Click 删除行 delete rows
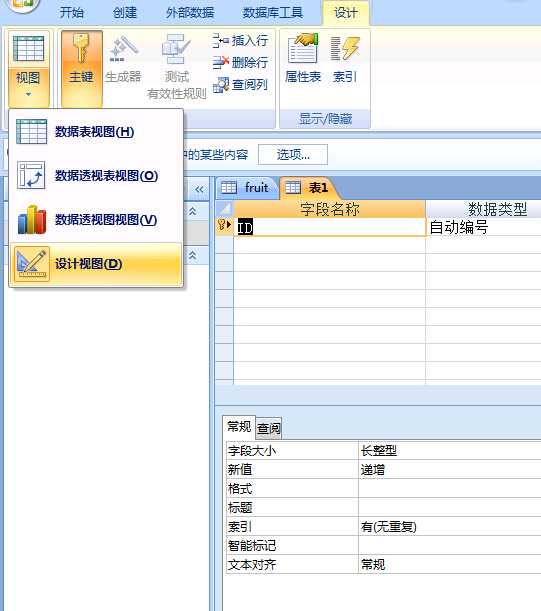541x611 pixels. (240, 62)
